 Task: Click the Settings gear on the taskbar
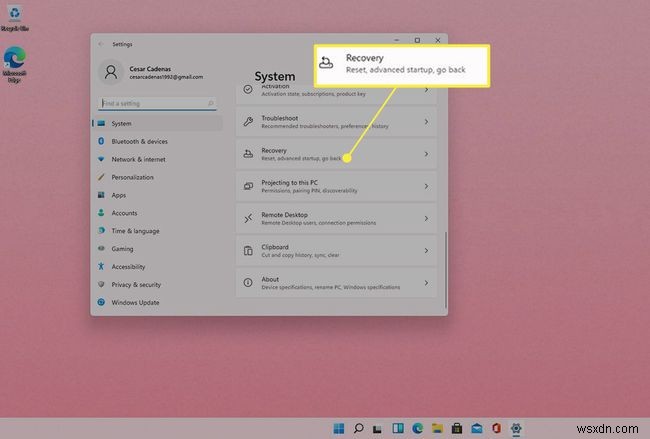pos(516,428)
